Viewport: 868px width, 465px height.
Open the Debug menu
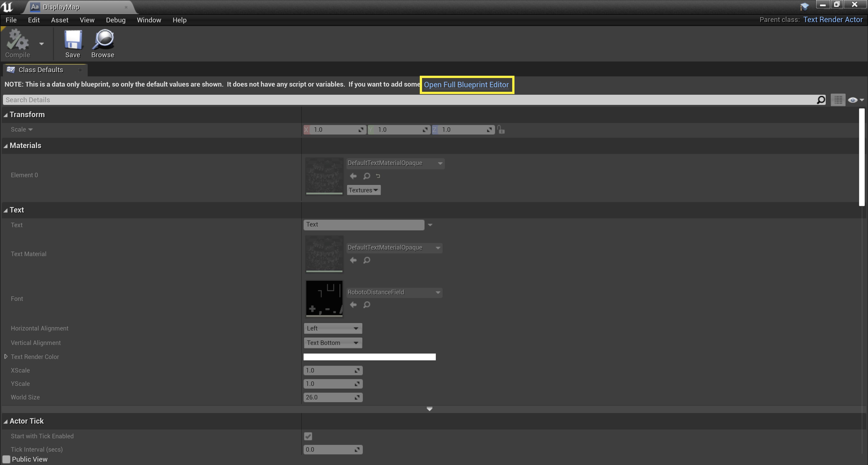tap(116, 20)
